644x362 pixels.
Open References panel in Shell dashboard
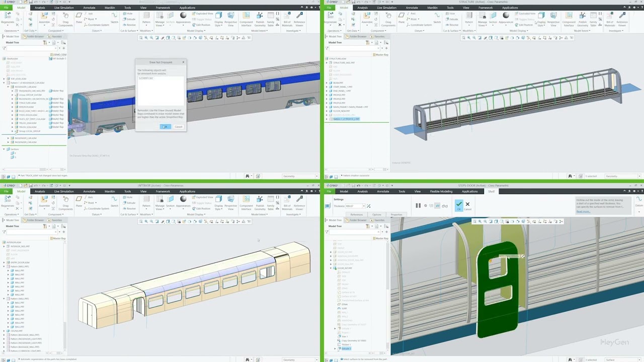click(x=357, y=215)
